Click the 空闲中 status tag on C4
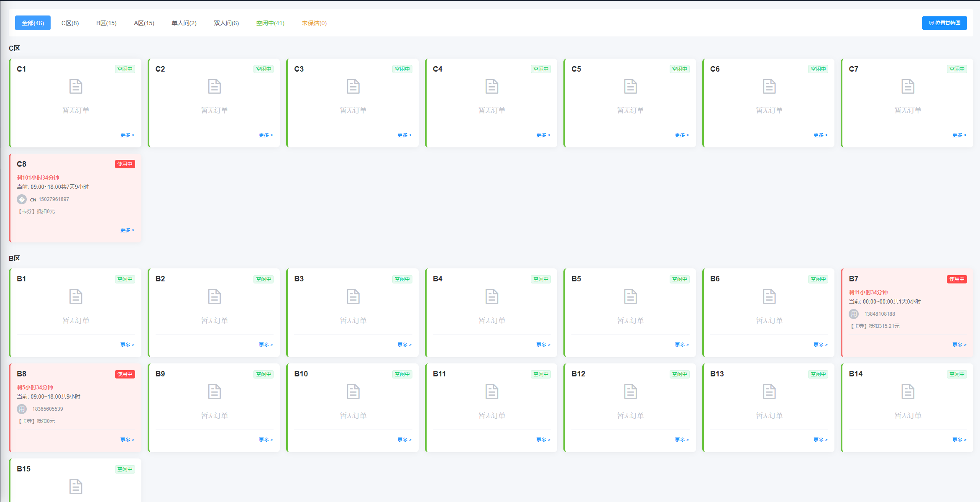 point(541,69)
